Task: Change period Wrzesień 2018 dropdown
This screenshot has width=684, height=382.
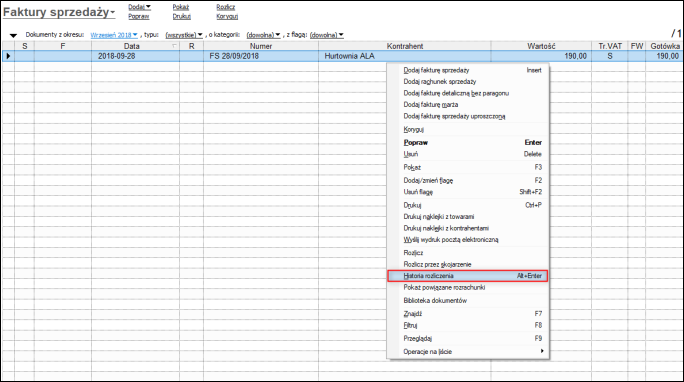Action: (114, 35)
